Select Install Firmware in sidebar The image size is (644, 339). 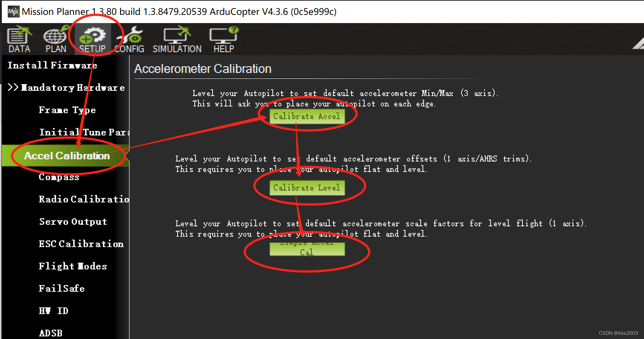(52, 65)
